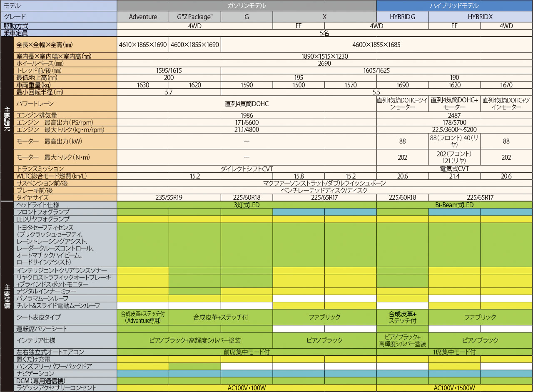Click the 5.5 turning radius value

(377, 92)
